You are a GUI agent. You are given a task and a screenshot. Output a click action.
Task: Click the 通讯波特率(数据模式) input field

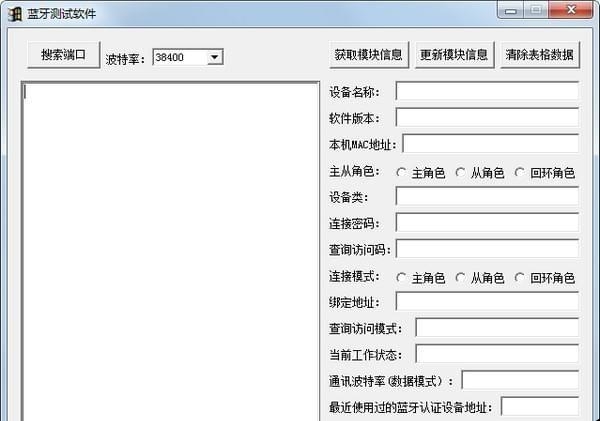tap(520, 380)
